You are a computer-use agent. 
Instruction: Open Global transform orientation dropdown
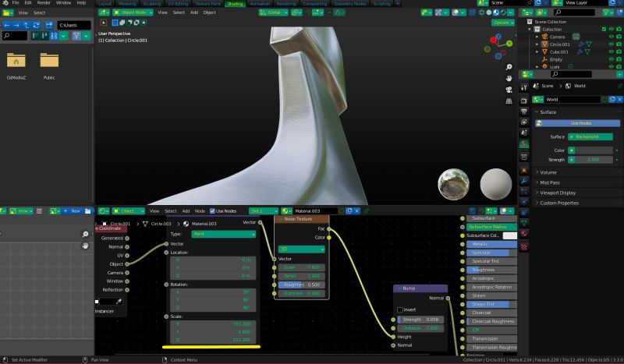pyautogui.click(x=274, y=12)
